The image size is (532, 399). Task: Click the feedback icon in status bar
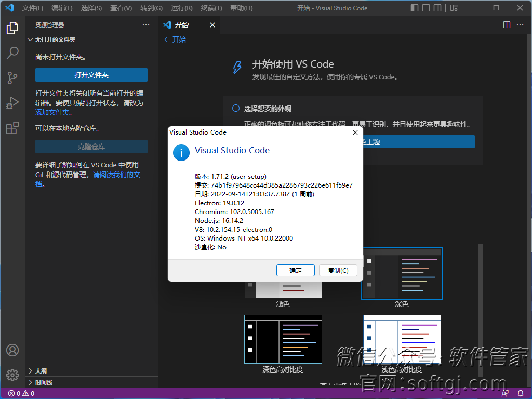[505, 393]
